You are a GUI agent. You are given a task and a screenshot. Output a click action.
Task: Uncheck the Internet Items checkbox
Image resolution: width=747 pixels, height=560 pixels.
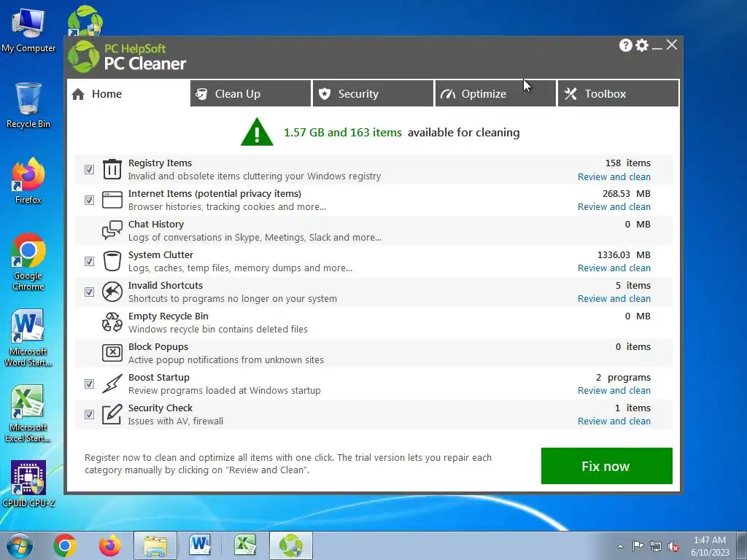89,200
